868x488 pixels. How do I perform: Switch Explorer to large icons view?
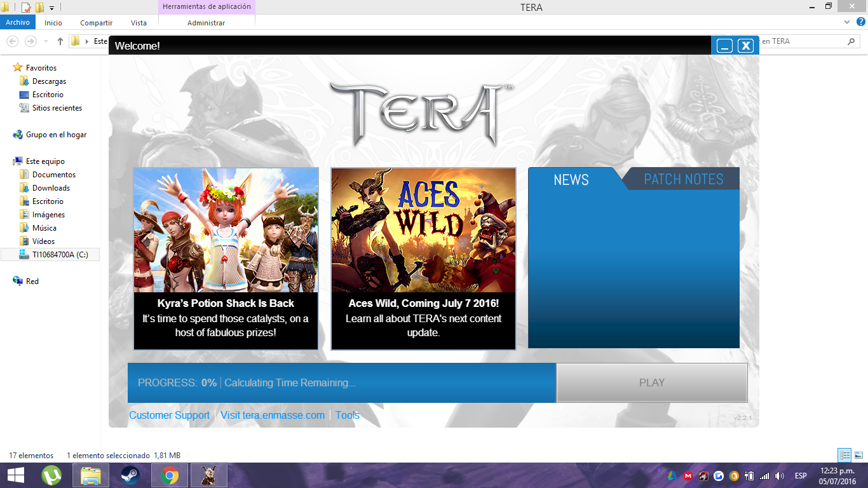click(858, 455)
